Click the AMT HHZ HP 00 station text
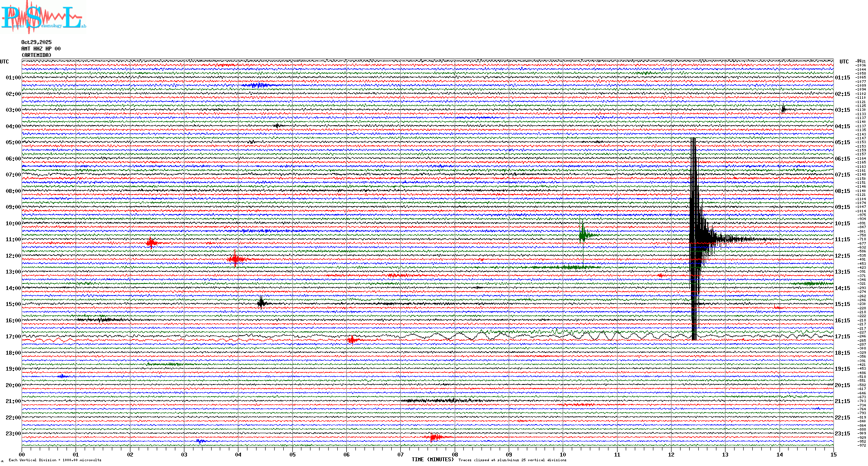Viewport: 868px width, 466px height. (41, 49)
